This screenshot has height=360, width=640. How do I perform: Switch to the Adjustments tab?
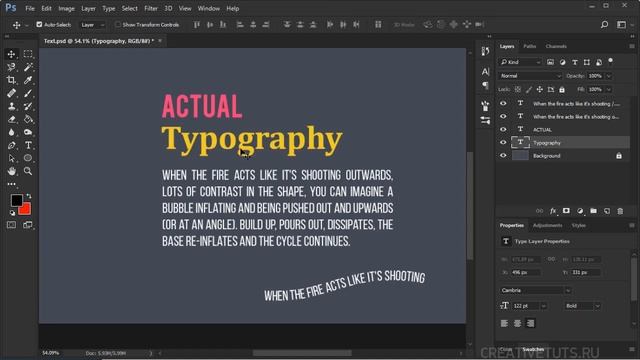click(547, 225)
